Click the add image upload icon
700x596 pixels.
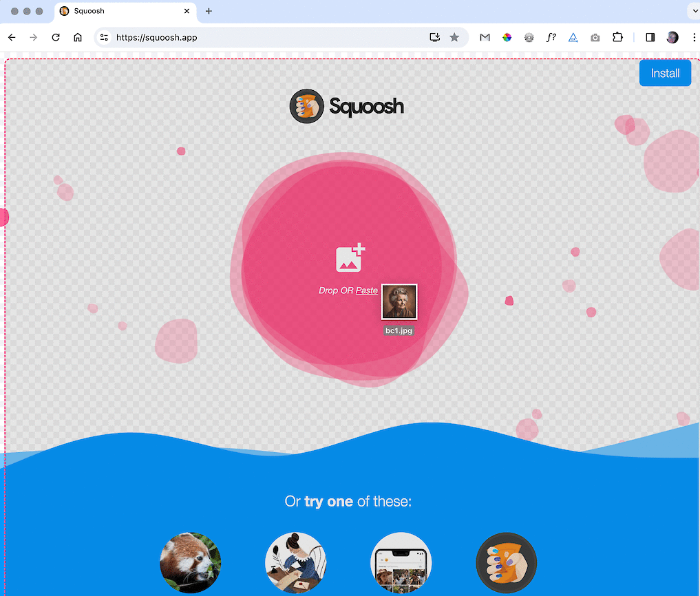click(x=350, y=257)
